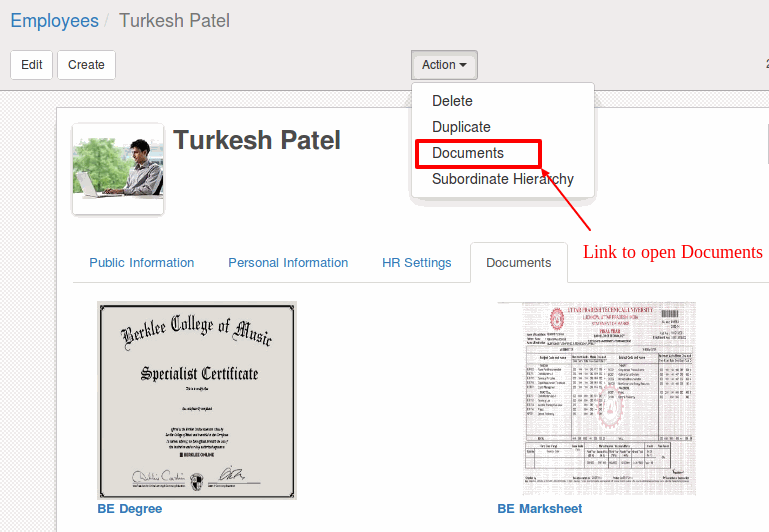Open the Action dropdown menu

[x=444, y=65]
